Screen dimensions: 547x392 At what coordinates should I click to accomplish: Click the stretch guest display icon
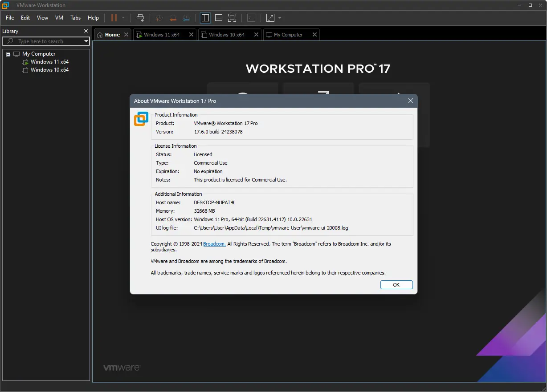pos(270,18)
